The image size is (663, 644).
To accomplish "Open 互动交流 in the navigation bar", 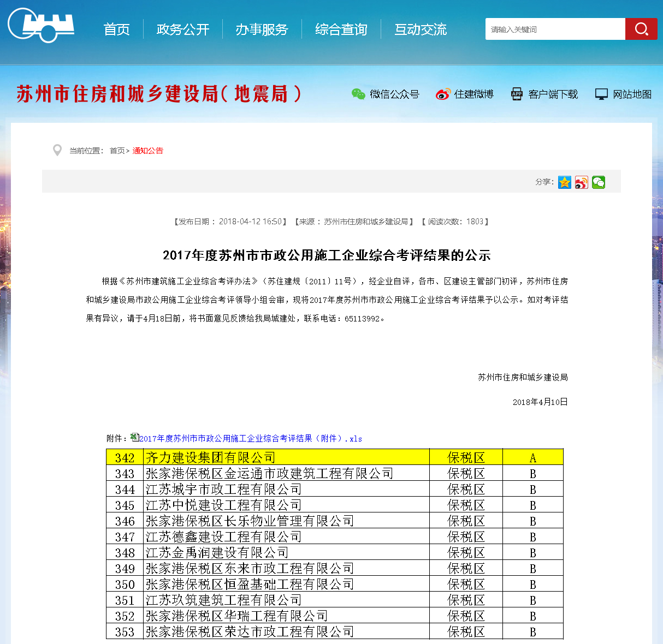I will (x=421, y=29).
